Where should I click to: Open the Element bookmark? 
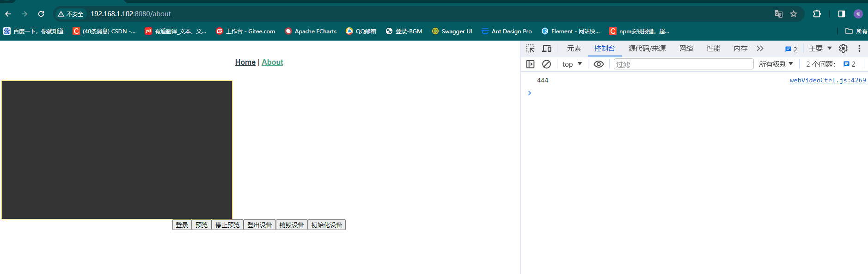[x=571, y=31]
